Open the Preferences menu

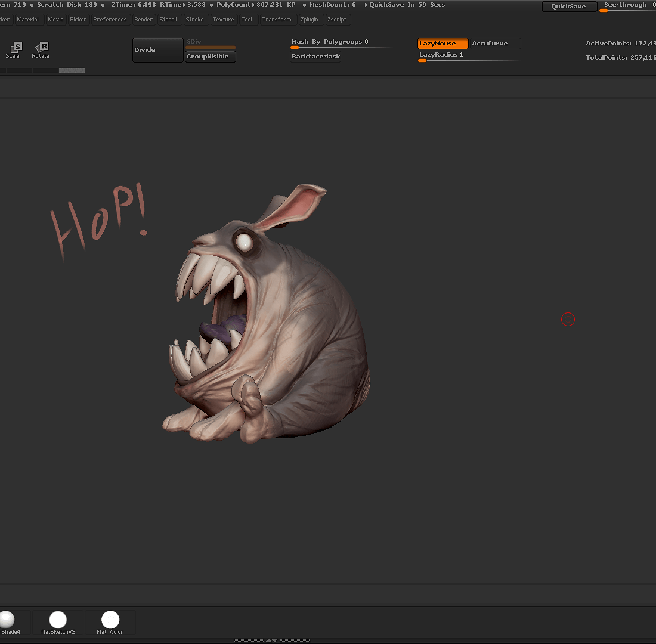110,20
